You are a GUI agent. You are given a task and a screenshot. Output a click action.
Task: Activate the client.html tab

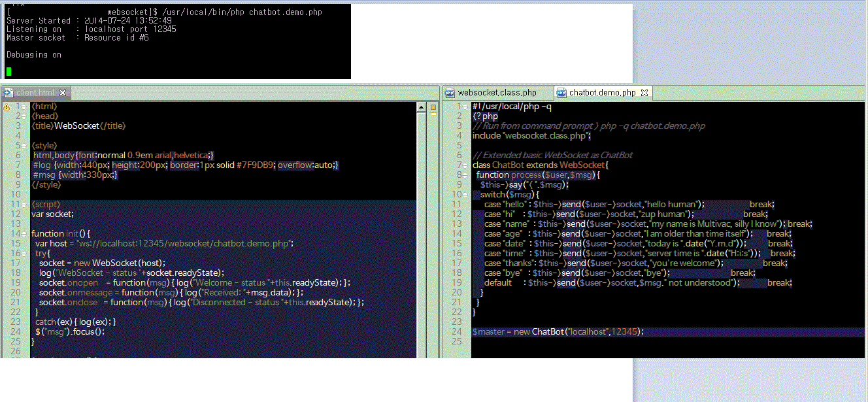pos(35,93)
